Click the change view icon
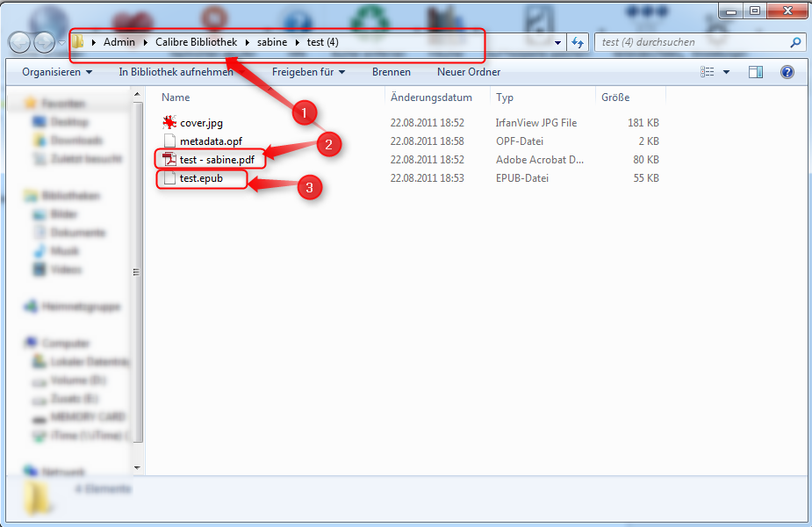This screenshot has height=527, width=812. tap(708, 72)
